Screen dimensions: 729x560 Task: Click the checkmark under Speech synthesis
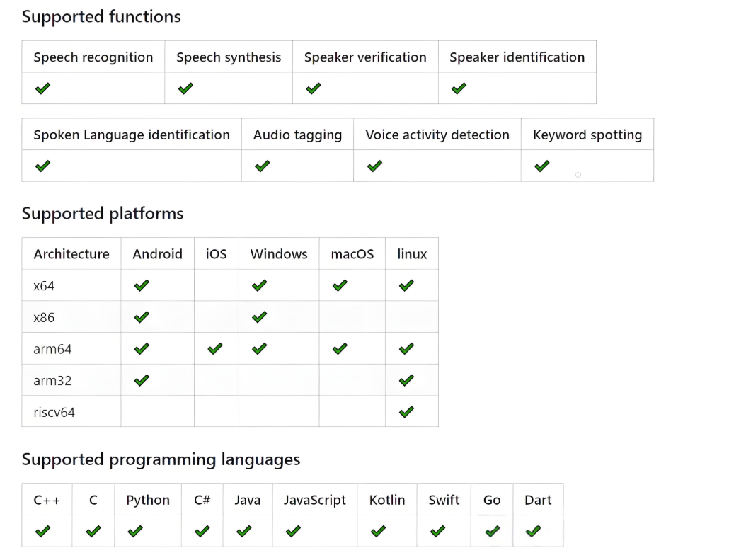click(185, 88)
